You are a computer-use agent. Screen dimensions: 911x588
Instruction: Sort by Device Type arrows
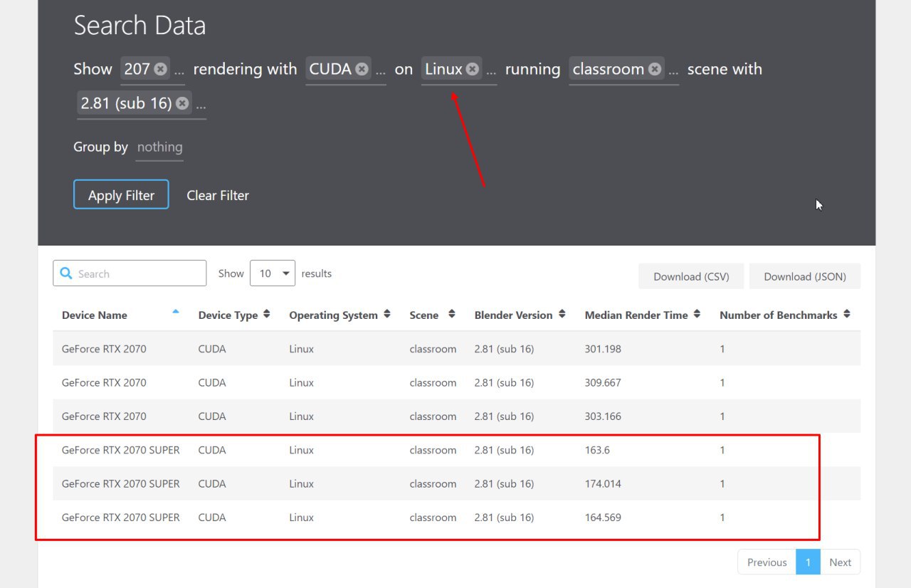266,314
